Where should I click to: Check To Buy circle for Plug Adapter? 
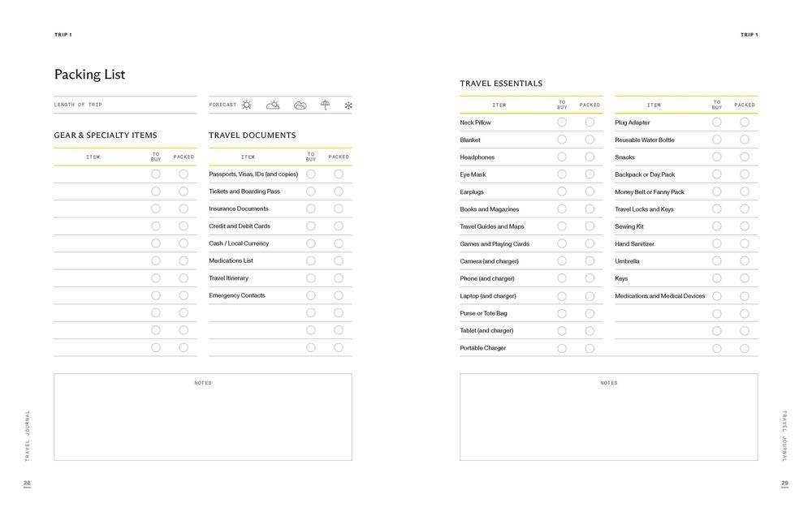point(717,123)
